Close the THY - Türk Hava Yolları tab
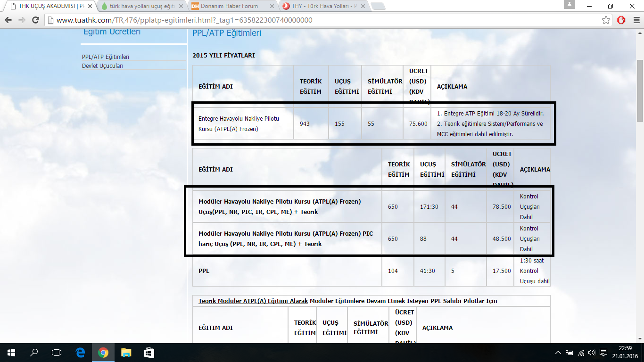The height and width of the screenshot is (362, 644). (x=363, y=7)
